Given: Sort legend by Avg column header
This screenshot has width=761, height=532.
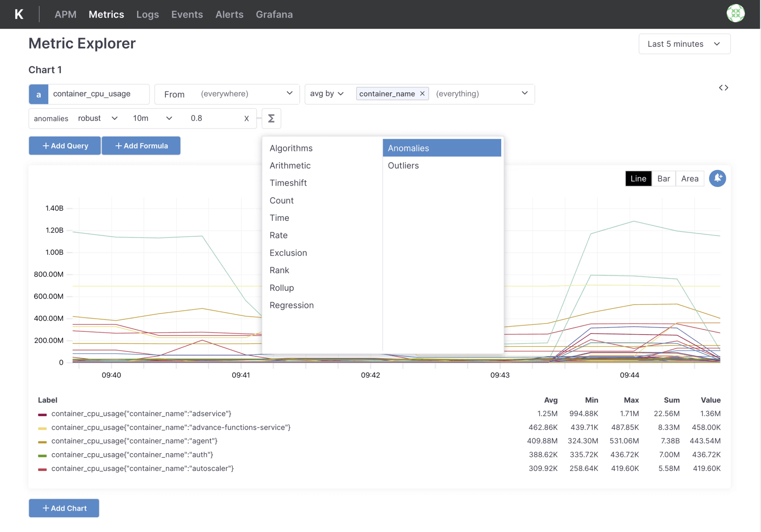Looking at the screenshot, I should (x=551, y=400).
